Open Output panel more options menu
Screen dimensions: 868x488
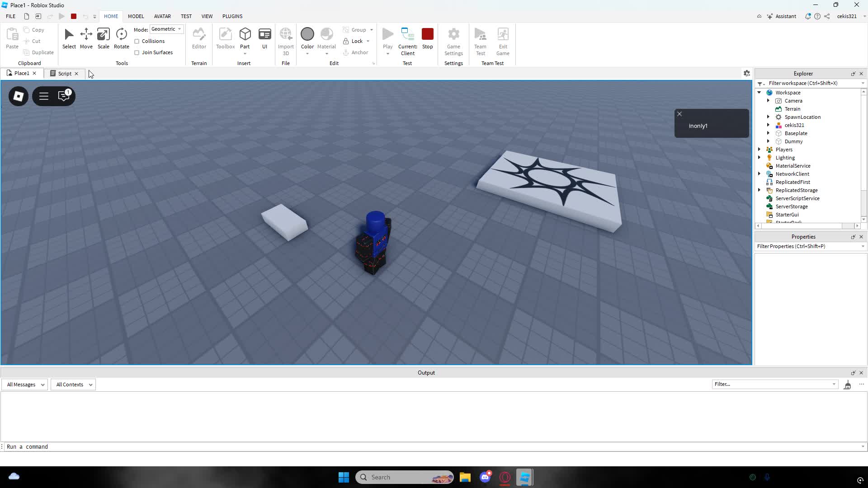click(862, 385)
